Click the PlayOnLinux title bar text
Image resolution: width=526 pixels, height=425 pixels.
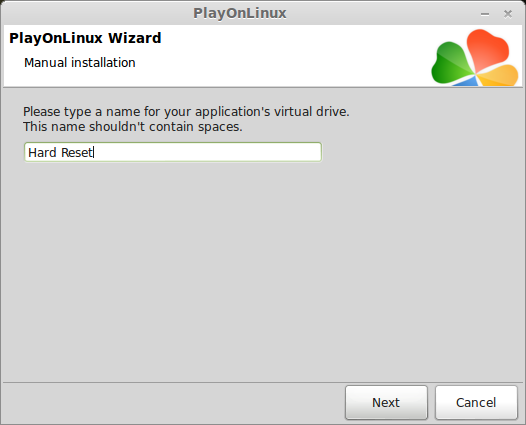coord(240,13)
